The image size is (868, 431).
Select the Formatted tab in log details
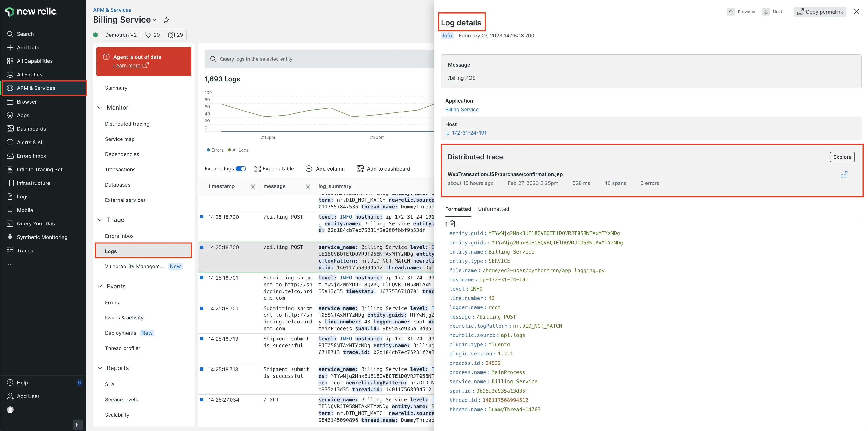click(x=458, y=209)
